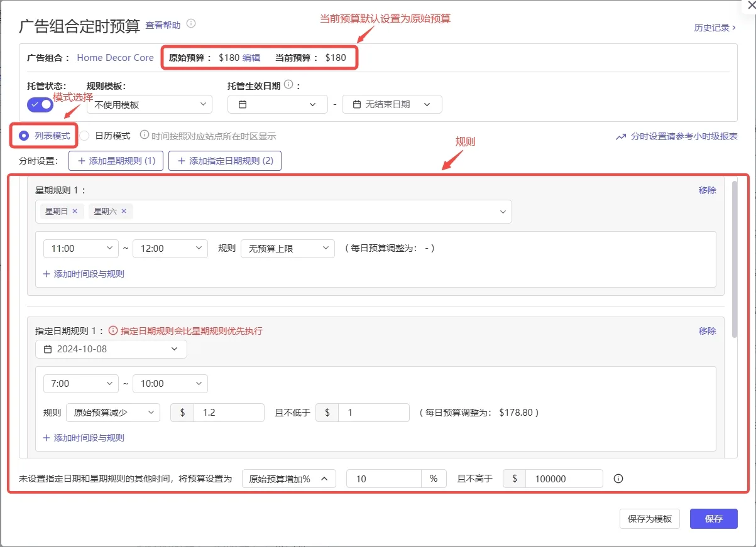Click 添加时间段与规则 under 星期规则 1
Screen dimensions: 756x547
tap(84, 274)
